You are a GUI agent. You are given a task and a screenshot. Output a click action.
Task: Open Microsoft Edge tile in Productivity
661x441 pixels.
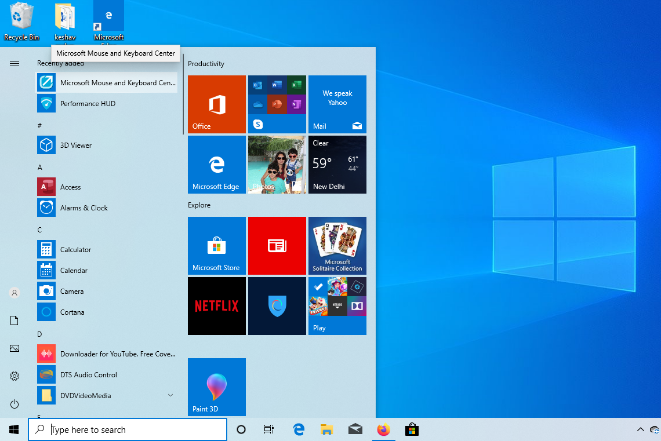(x=216, y=164)
